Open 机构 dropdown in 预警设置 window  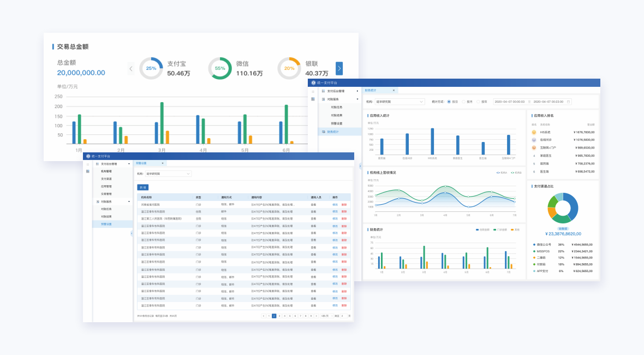click(x=168, y=174)
